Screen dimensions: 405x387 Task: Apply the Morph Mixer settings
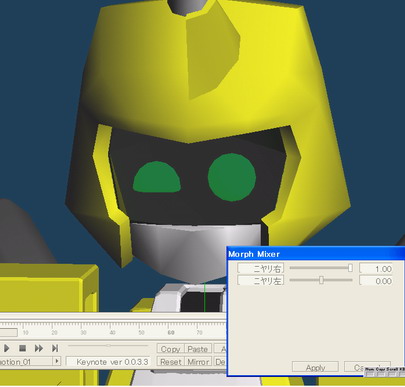point(315,368)
